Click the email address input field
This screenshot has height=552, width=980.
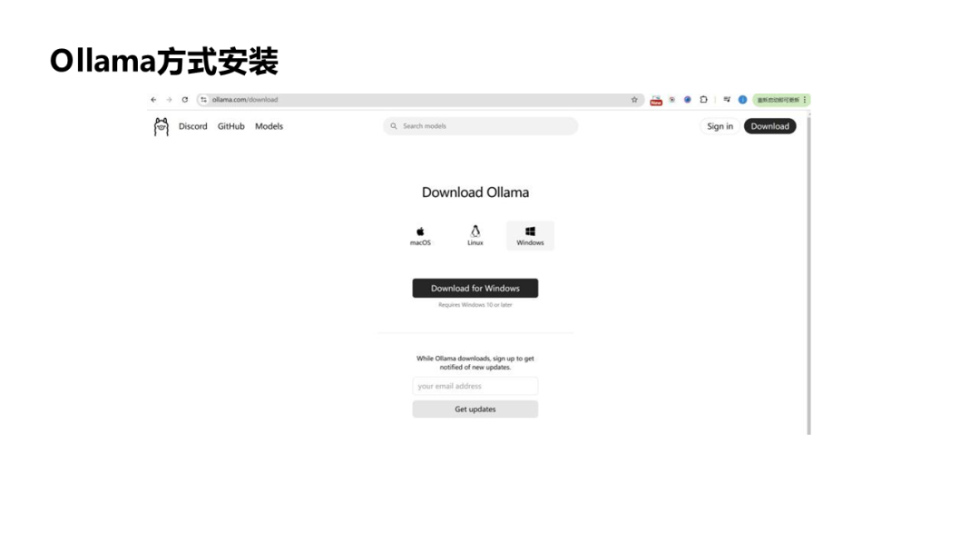coord(475,387)
